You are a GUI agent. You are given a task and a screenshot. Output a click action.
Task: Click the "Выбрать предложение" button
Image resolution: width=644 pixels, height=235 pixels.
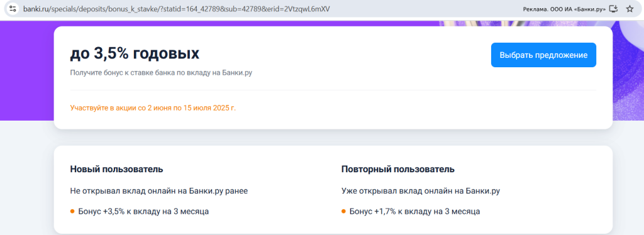tap(543, 55)
